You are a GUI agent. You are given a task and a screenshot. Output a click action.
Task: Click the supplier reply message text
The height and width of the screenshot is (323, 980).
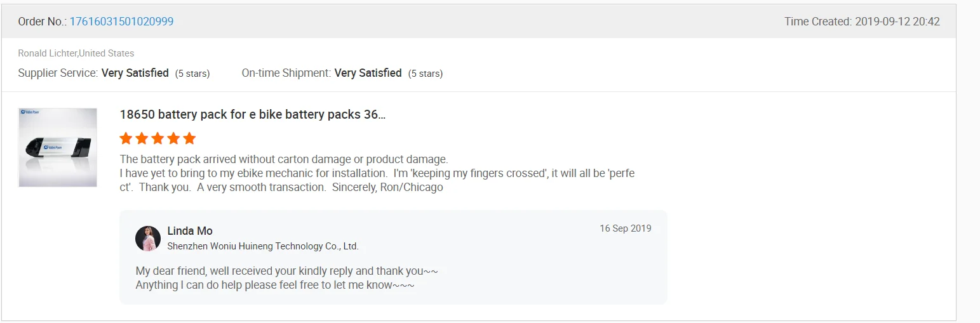click(x=286, y=278)
